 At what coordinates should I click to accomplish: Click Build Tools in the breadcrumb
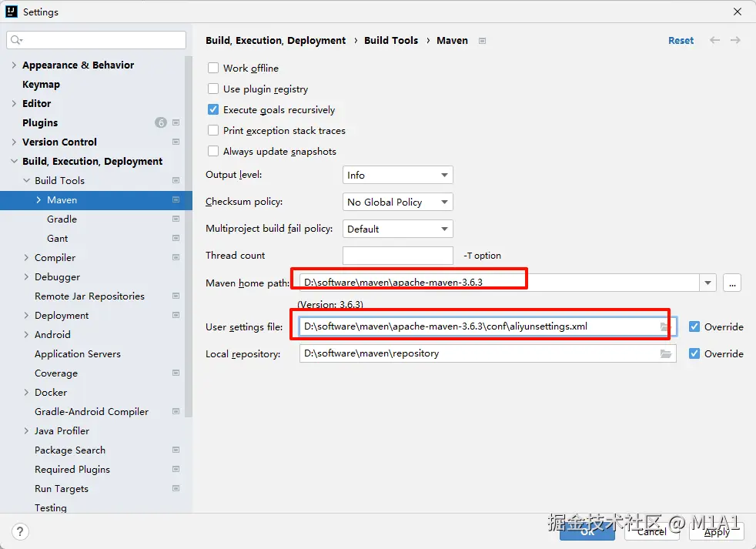click(x=391, y=41)
